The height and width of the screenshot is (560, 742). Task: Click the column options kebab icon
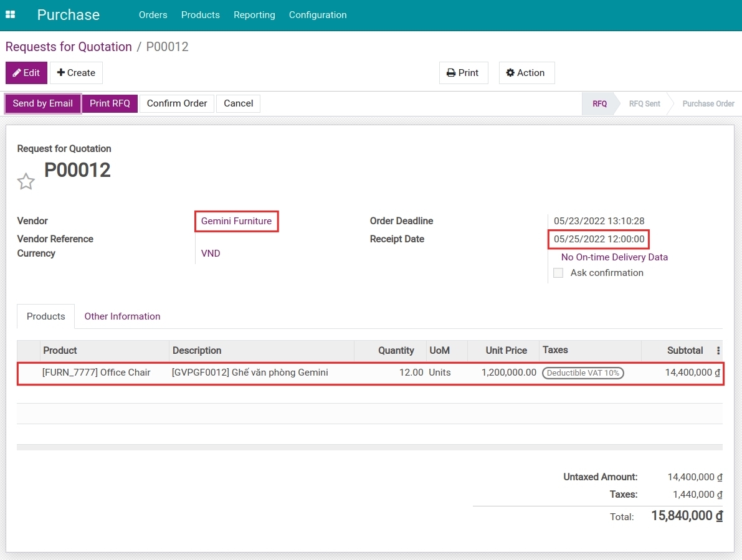(x=718, y=351)
